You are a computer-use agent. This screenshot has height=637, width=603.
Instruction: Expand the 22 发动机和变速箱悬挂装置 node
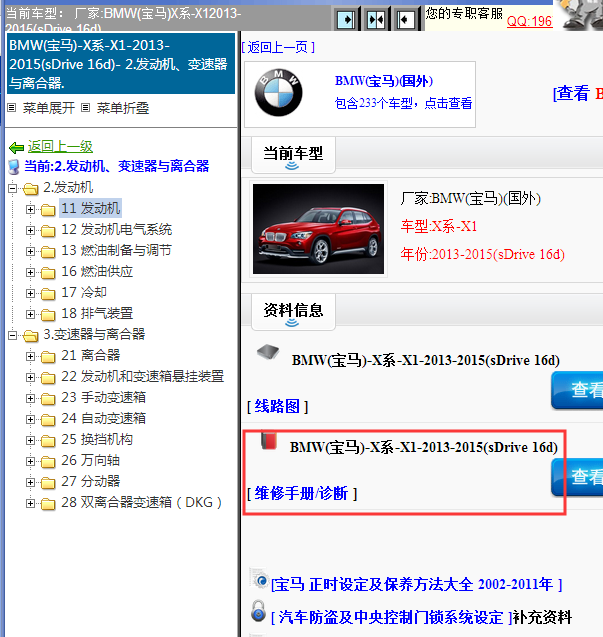pyautogui.click(x=30, y=377)
